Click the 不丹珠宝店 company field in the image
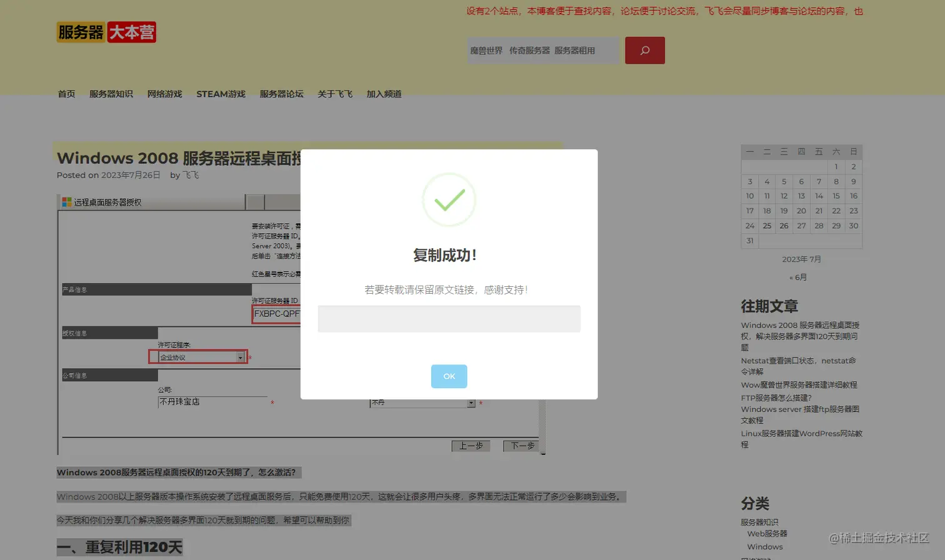This screenshot has height=560, width=945. click(x=212, y=402)
